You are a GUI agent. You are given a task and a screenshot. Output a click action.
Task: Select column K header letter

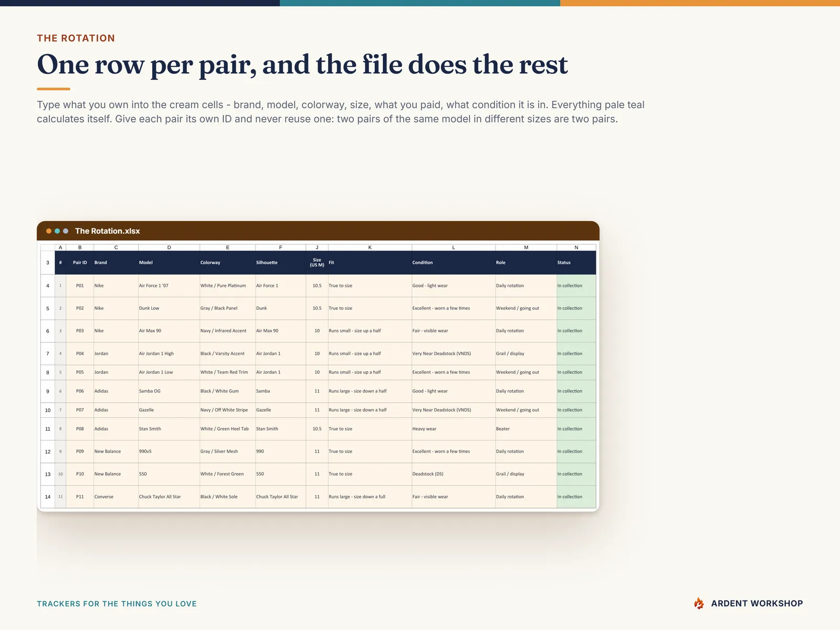370,247
